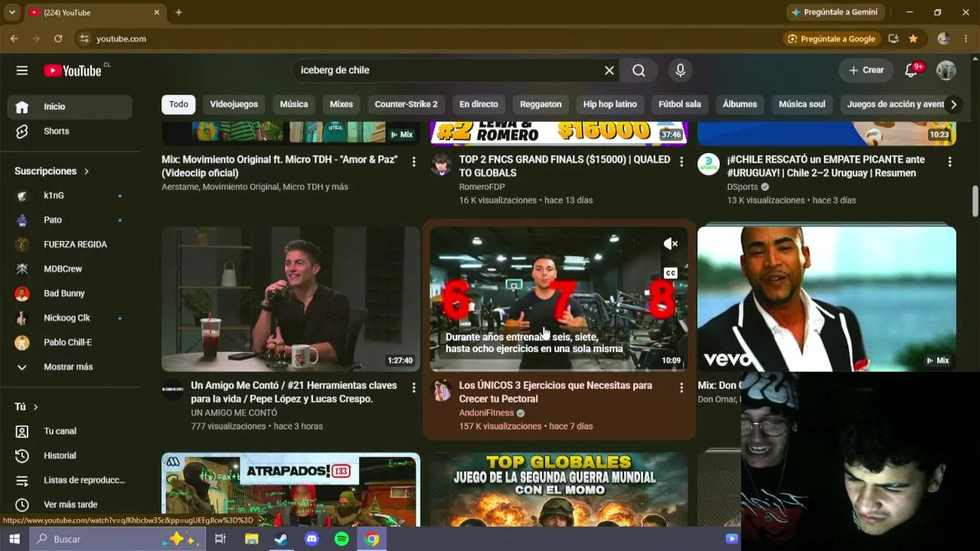This screenshot has height=551, width=980.
Task: Select the Mixes filter chip
Action: click(341, 105)
